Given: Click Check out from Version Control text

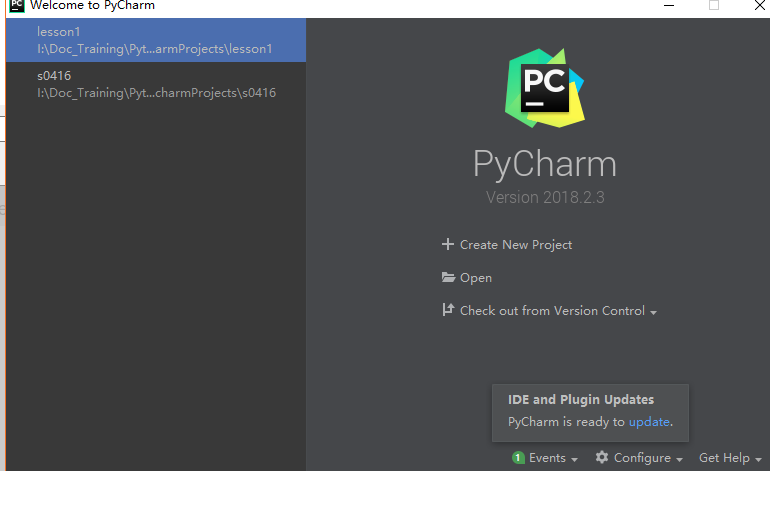Looking at the screenshot, I should pos(552,311).
